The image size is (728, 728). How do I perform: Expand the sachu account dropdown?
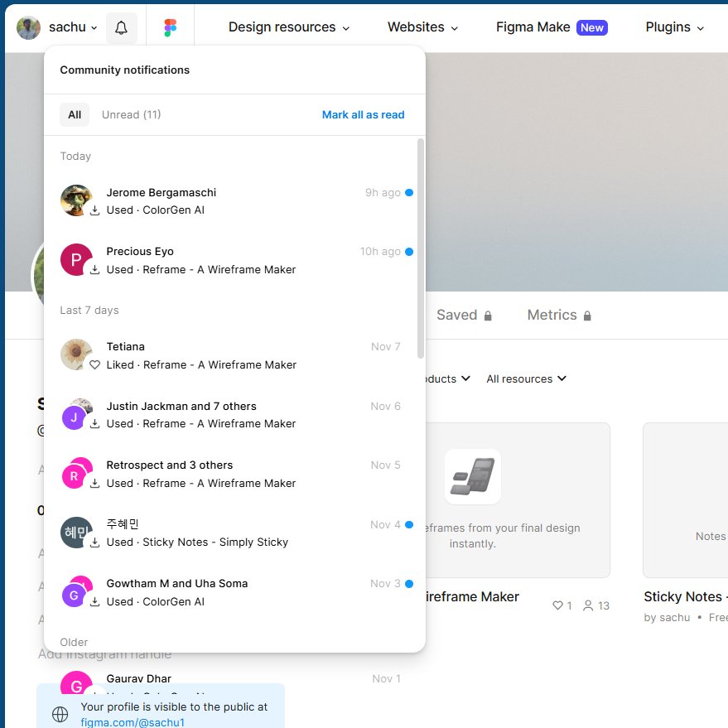click(x=74, y=27)
